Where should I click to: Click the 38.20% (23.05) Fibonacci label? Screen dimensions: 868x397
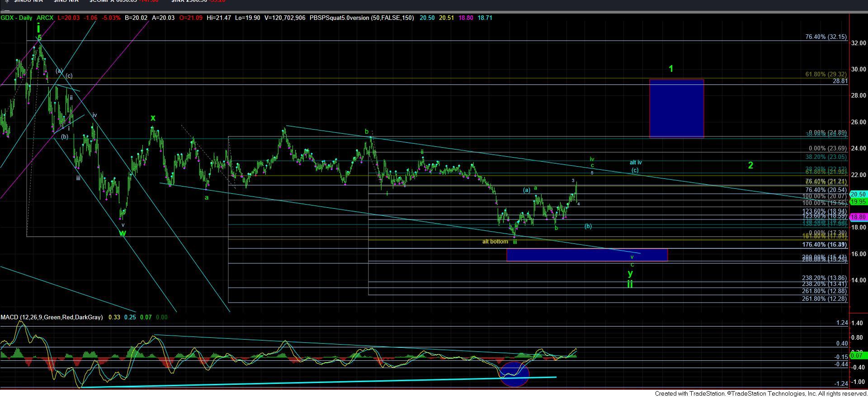tap(826, 157)
